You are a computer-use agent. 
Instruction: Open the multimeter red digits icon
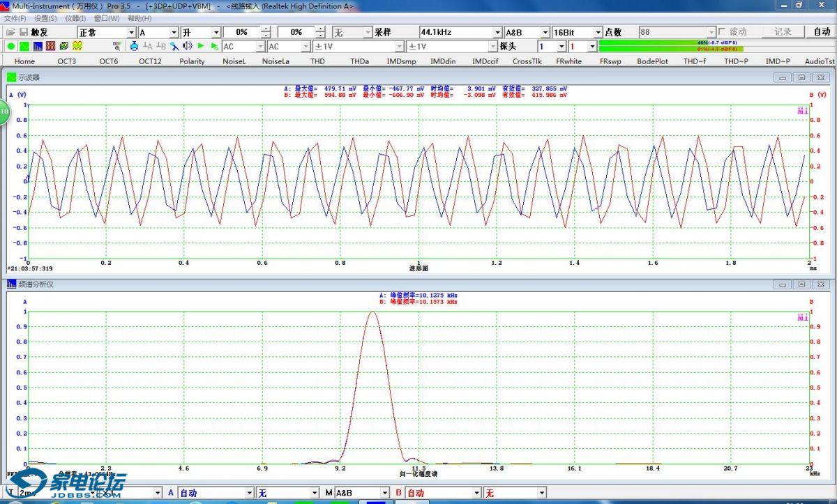[x=50, y=46]
